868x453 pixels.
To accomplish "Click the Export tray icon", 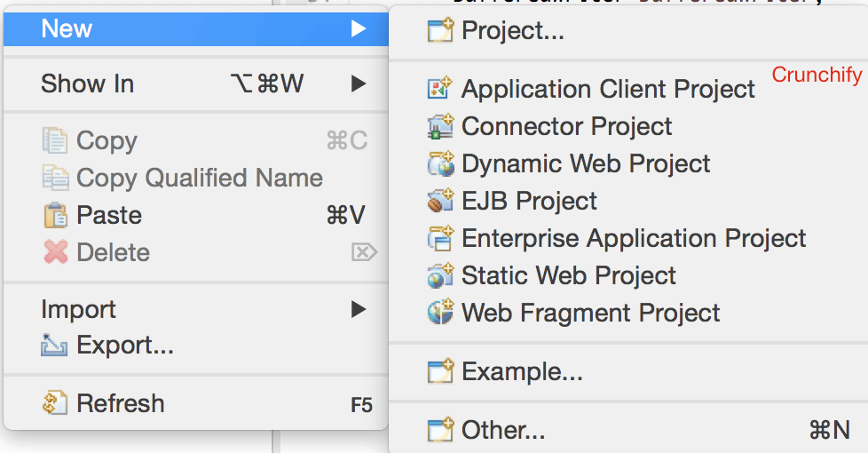I will (55, 346).
